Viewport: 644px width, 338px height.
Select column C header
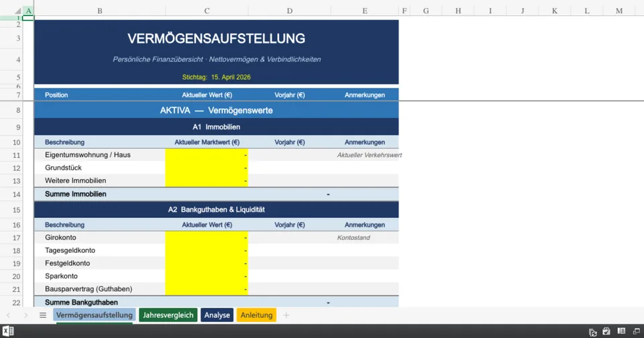coord(207,11)
